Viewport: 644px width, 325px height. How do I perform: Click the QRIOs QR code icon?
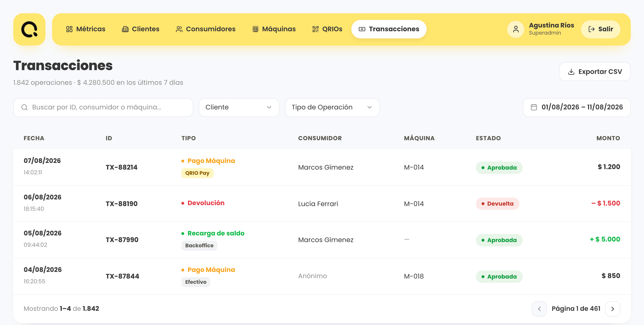(316, 29)
